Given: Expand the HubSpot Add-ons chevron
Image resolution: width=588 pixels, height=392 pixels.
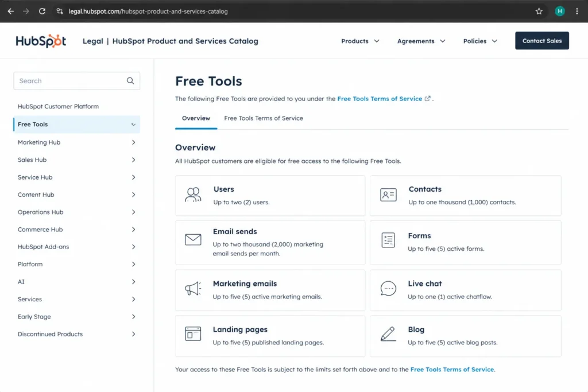Looking at the screenshot, I should coord(133,247).
